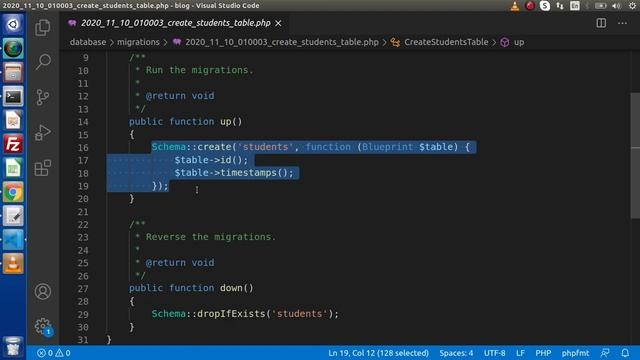Open the editor More Actions ellipsis
Viewport: 640px width, 360px height.
pos(622,23)
